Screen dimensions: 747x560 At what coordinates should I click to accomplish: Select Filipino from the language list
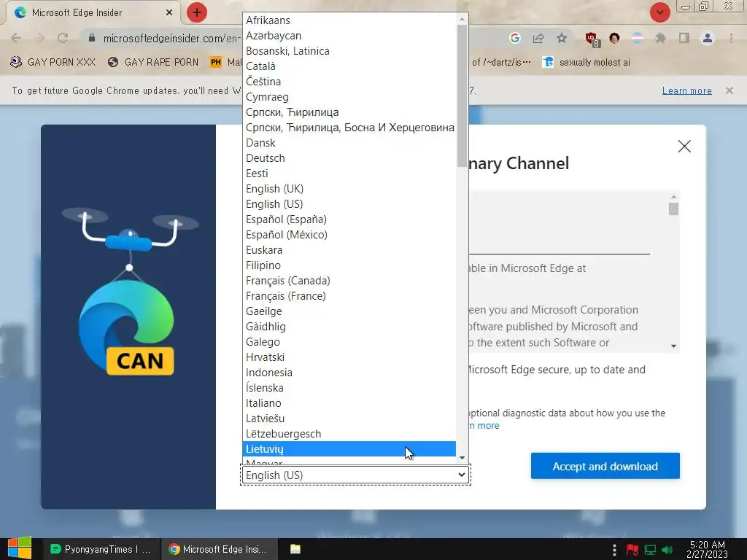[349, 265]
